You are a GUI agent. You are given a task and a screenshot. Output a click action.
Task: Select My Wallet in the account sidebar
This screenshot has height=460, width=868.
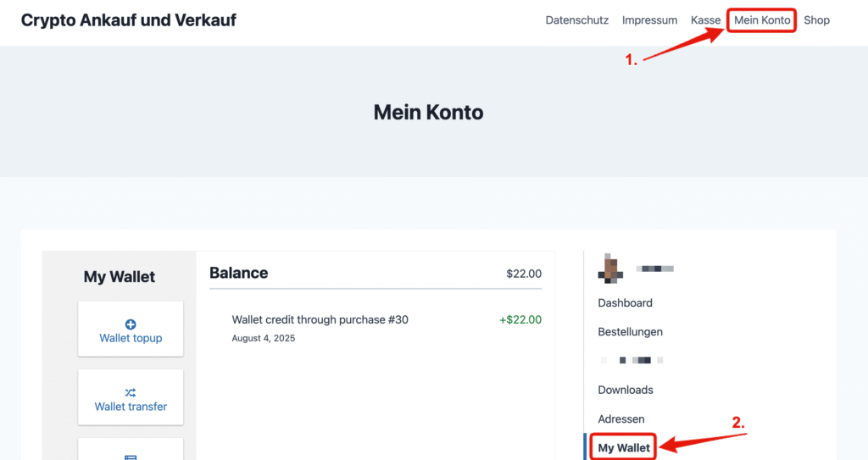click(624, 447)
